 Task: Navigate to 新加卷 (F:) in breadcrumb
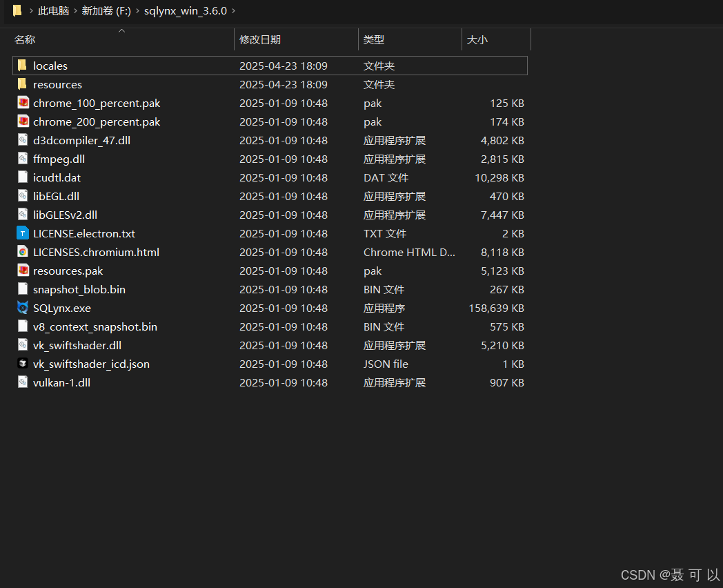106,10
